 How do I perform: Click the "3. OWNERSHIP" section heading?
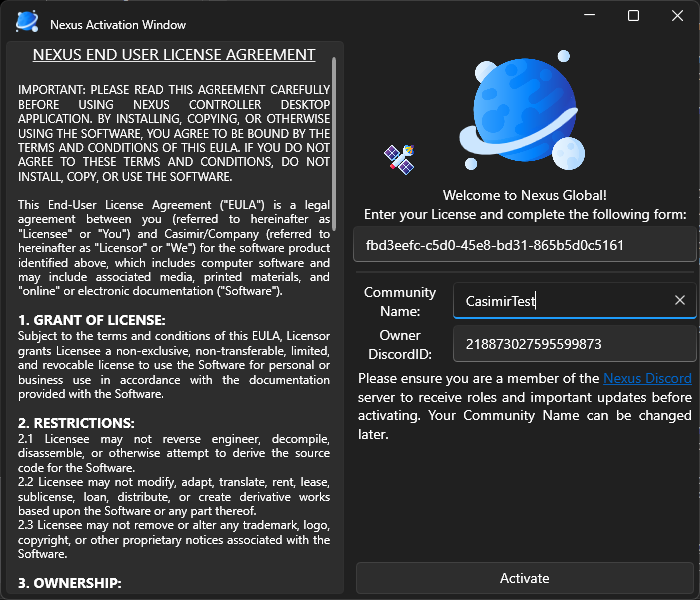pos(70,582)
